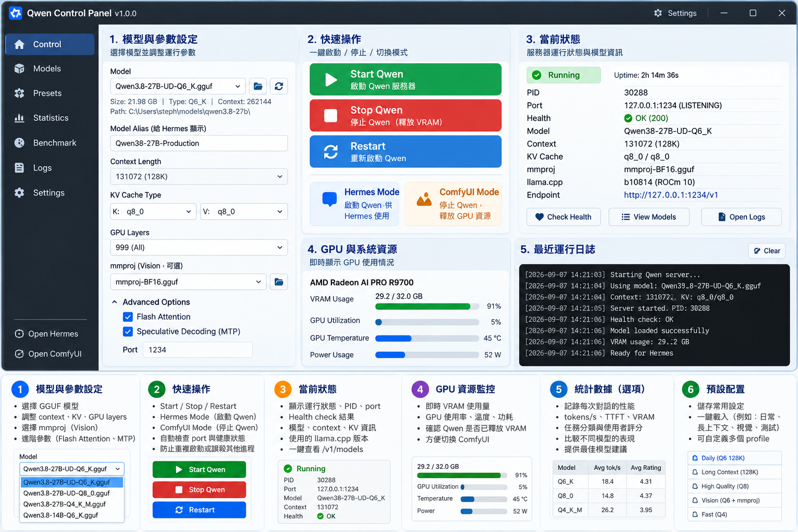
Task: Select the Vision (Q6 + mmproj) preset
Action: pos(735,500)
